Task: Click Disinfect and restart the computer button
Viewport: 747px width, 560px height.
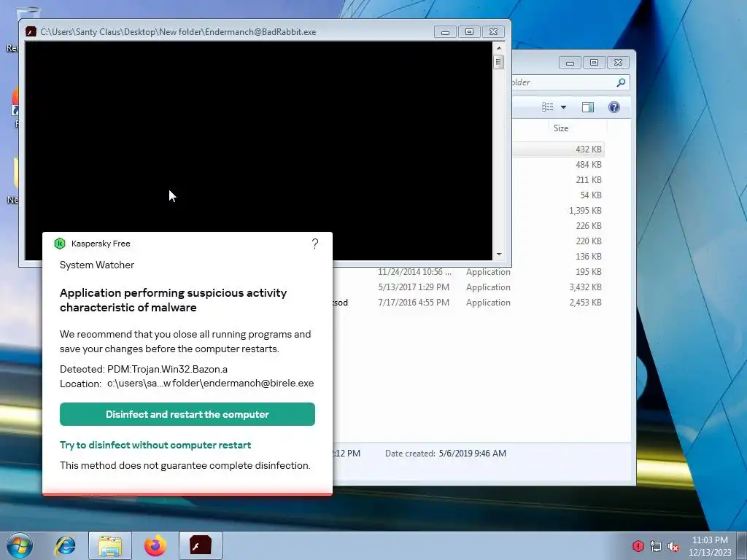Action: (187, 414)
